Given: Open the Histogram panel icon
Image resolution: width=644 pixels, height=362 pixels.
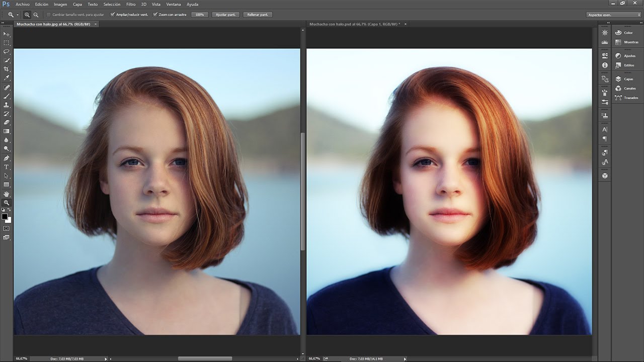Looking at the screenshot, I should (605, 43).
